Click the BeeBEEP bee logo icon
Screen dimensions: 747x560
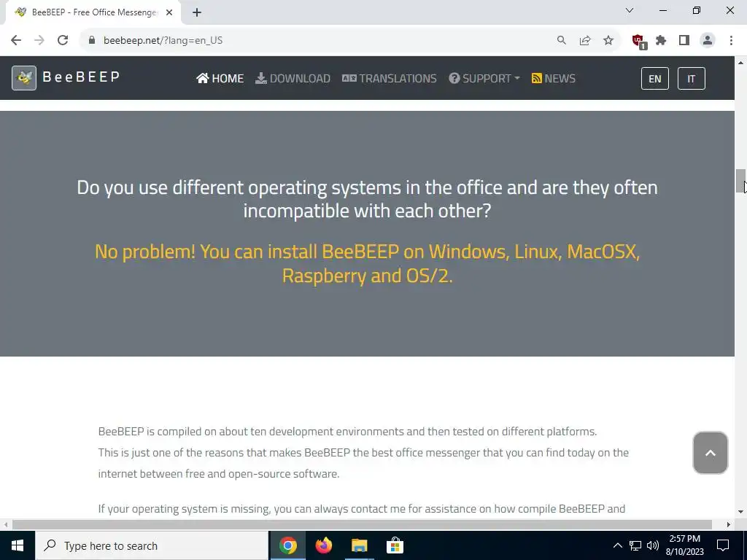point(24,78)
